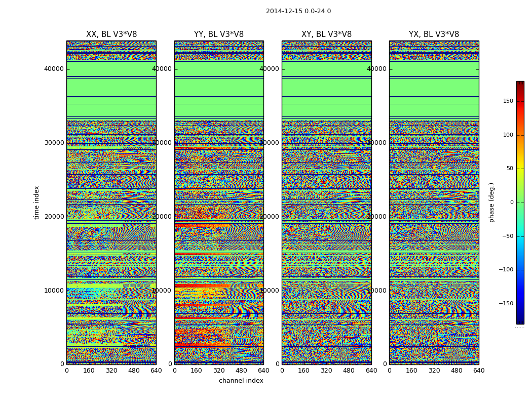Viewport: 532px width, 405px height.
Task: Click colorbar tick label '−150'
Action: click(x=506, y=304)
